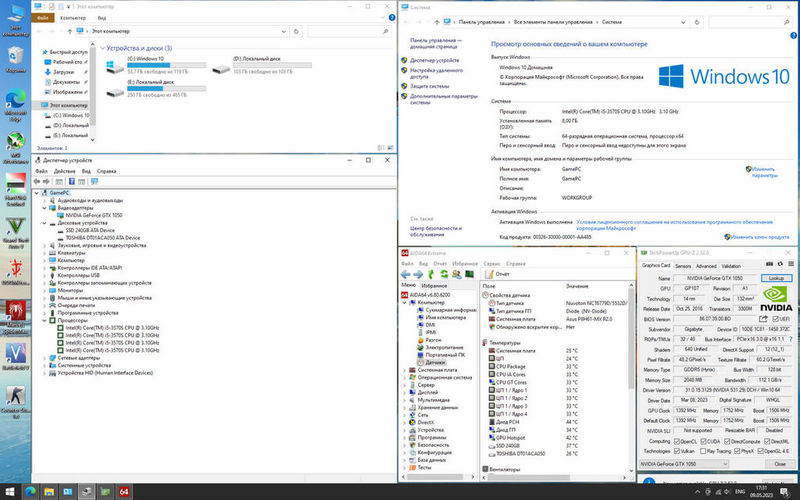Switch to the Sensors tab in GPU-Z
The width and height of the screenshot is (800, 500).
click(x=683, y=266)
